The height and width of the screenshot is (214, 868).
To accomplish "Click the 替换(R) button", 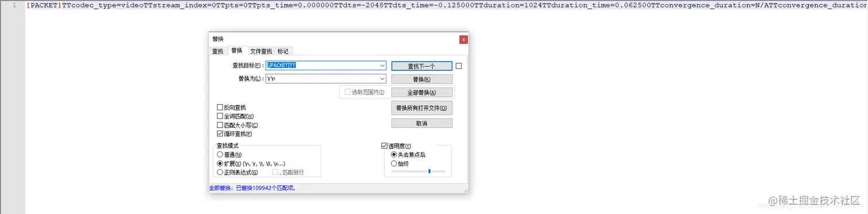I will [x=421, y=79].
